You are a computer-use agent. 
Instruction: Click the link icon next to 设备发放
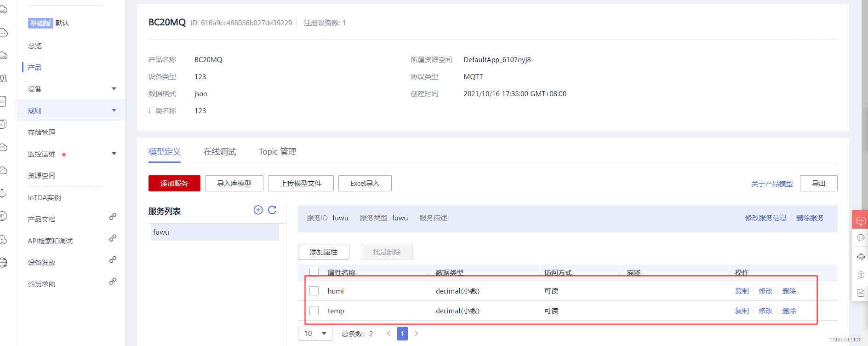[113, 259]
